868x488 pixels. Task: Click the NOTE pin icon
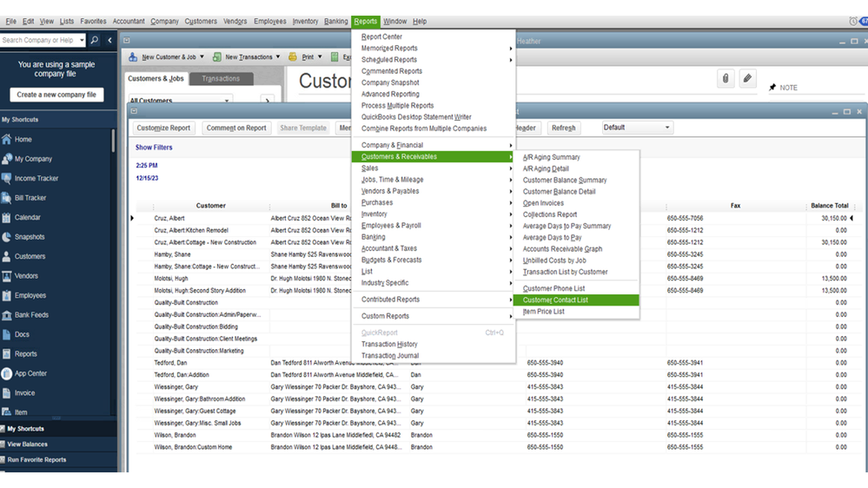pyautogui.click(x=772, y=88)
